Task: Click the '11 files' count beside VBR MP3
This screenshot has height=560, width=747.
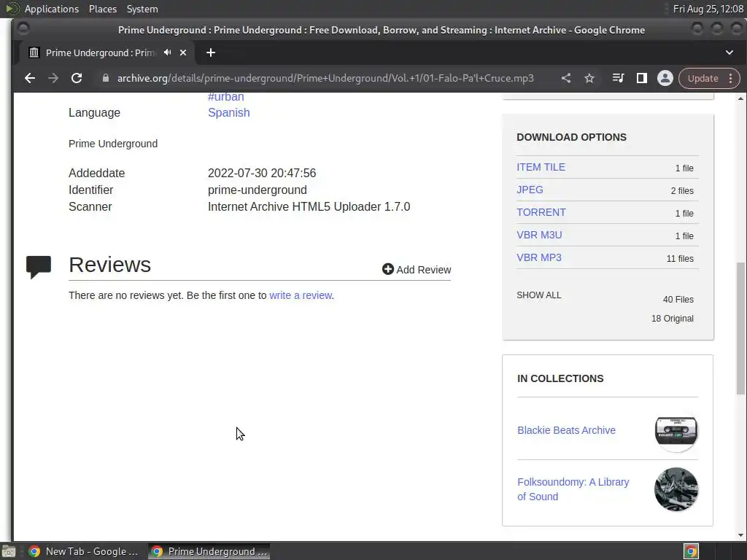Action: tap(680, 259)
